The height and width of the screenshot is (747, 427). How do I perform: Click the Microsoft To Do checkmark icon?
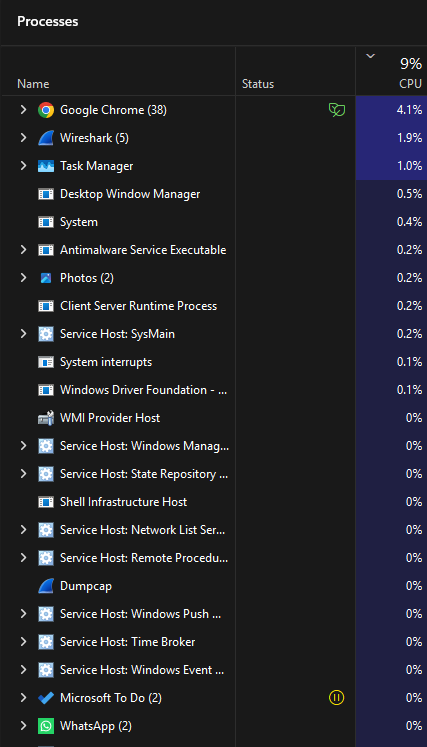[46, 698]
